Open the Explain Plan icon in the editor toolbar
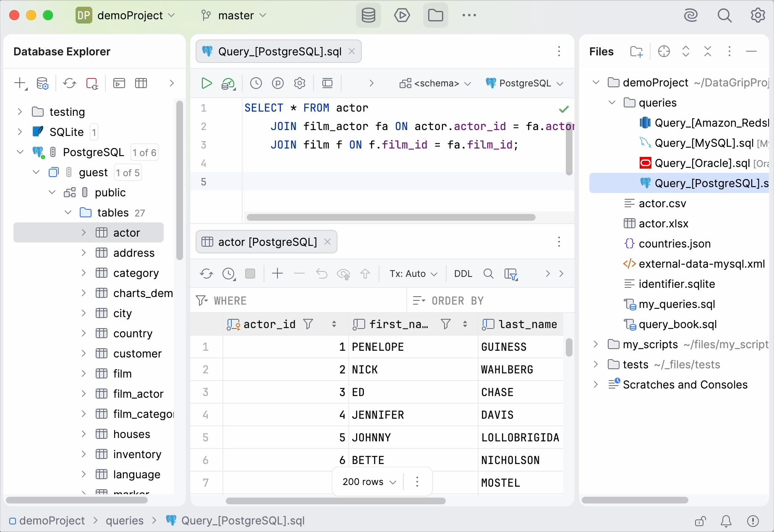The image size is (774, 532). pyautogui.click(x=228, y=83)
